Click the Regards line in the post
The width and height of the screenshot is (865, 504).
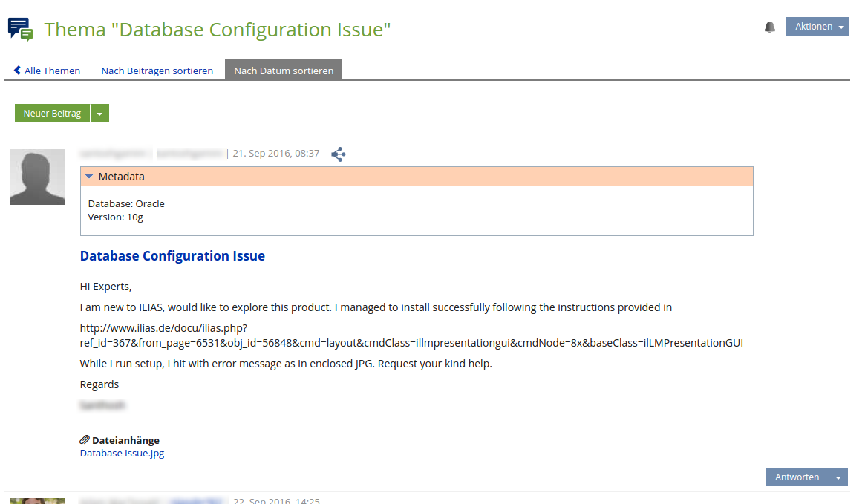coord(99,384)
